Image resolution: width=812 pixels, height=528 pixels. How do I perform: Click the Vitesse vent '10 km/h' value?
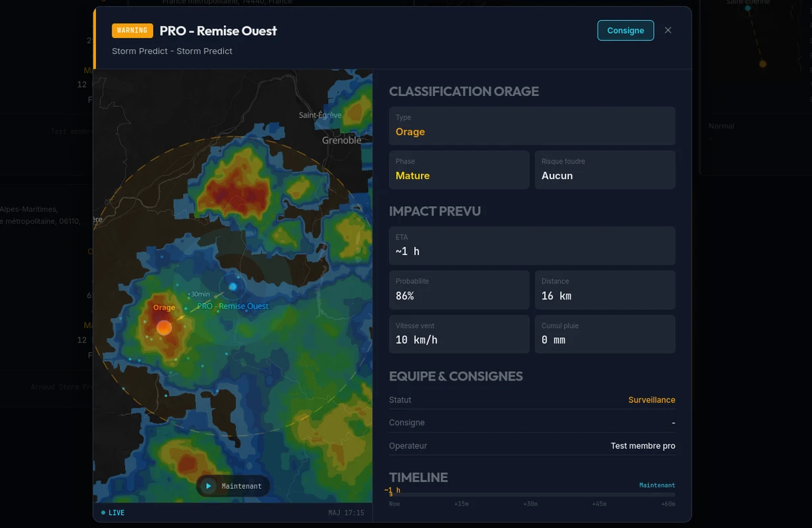coord(417,340)
